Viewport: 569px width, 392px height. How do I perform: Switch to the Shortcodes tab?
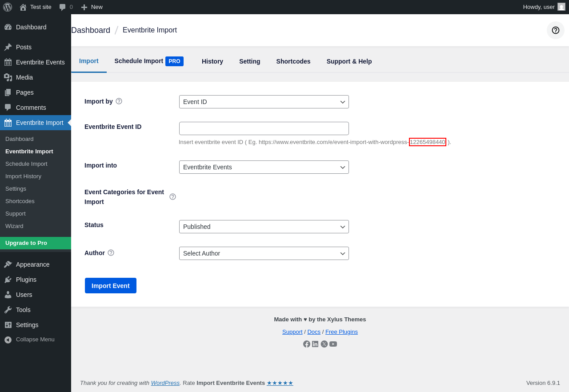tap(293, 61)
